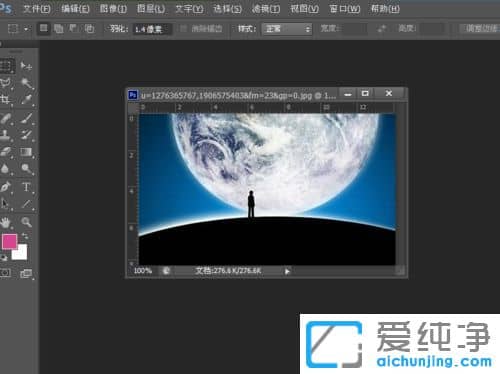The image size is (500, 374).
Task: Select the Eyedropper tool
Action: (26, 100)
